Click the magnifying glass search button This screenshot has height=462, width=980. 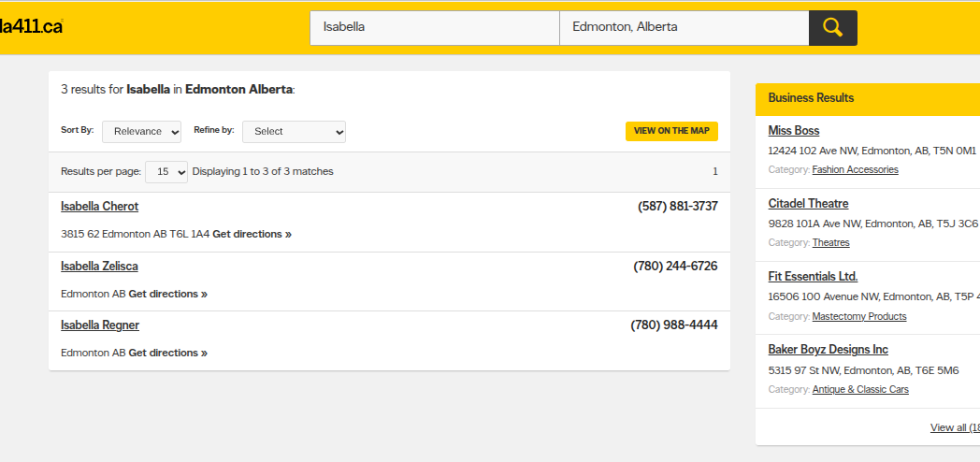pyautogui.click(x=832, y=27)
